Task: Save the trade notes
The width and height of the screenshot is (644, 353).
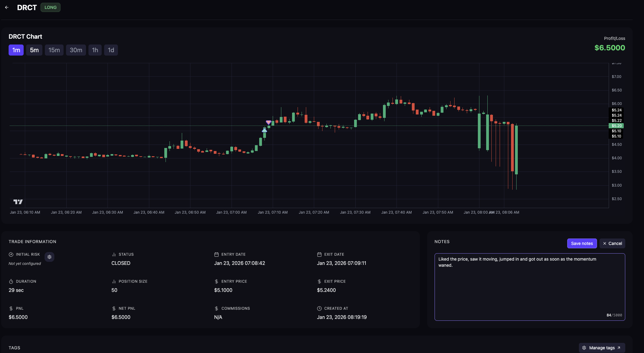Action: pyautogui.click(x=582, y=243)
